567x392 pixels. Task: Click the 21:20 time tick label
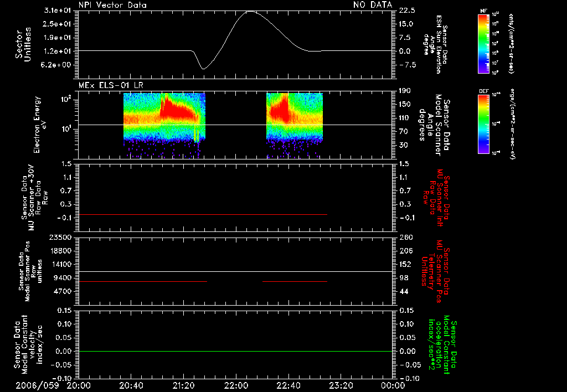[183, 385]
